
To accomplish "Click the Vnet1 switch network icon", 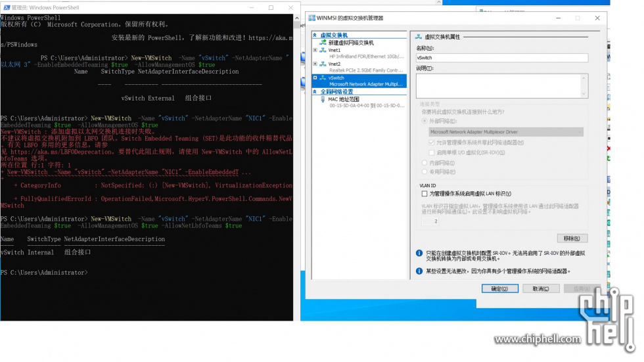I will [x=323, y=50].
